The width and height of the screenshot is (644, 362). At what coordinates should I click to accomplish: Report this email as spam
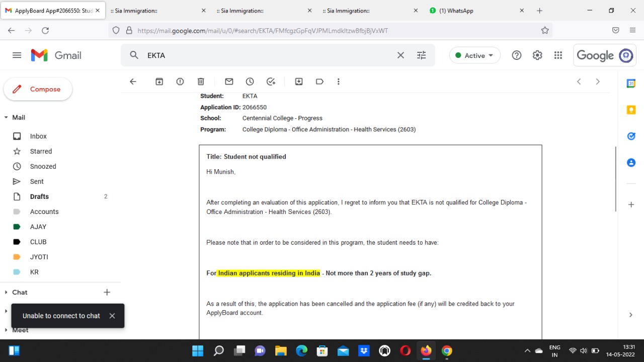point(180,82)
